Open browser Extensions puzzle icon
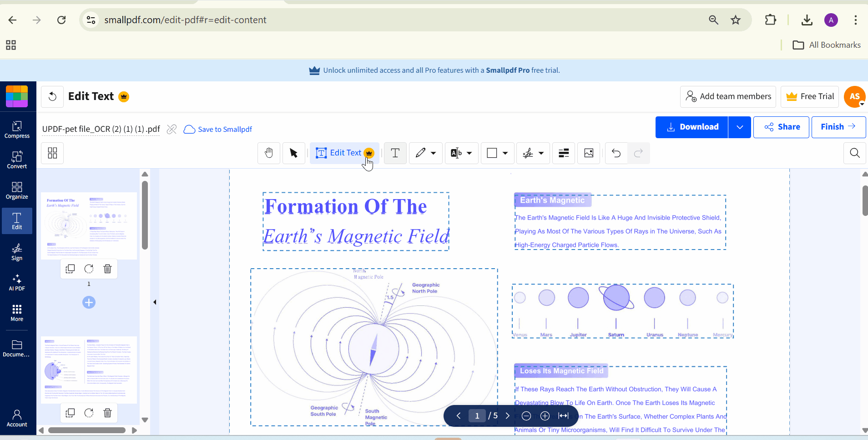Screen dimensions: 868x440 tap(771, 20)
